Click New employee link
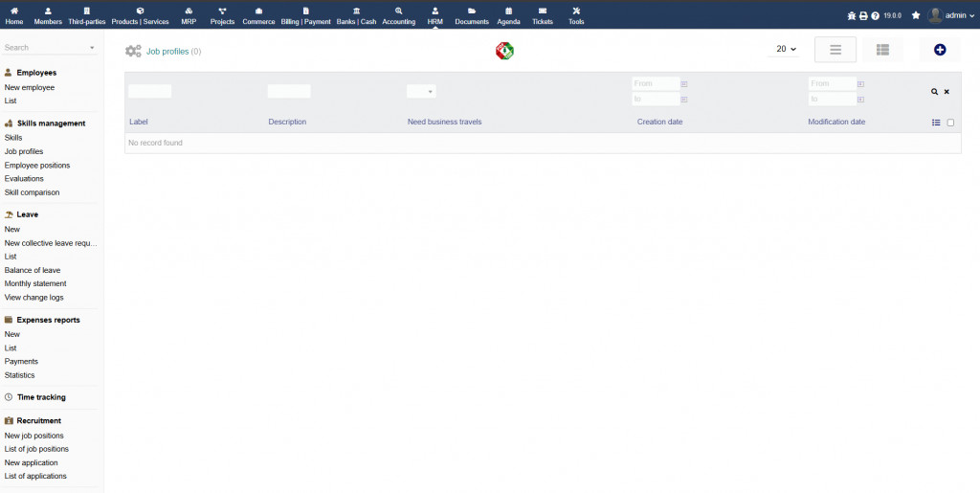The width and height of the screenshot is (980, 493). coord(30,87)
